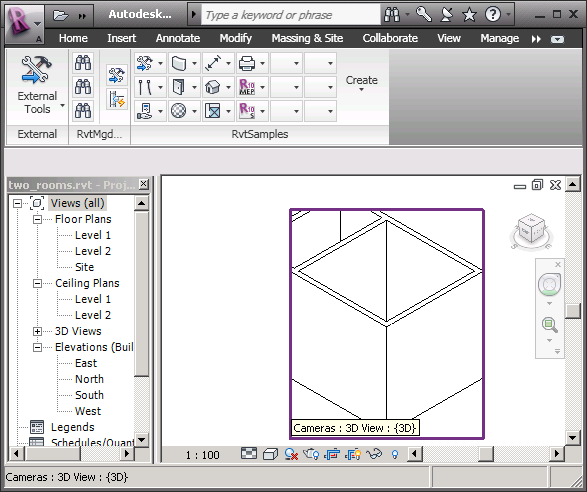
Task: Open the Create dropdown in RvtSamples
Action: tap(361, 83)
